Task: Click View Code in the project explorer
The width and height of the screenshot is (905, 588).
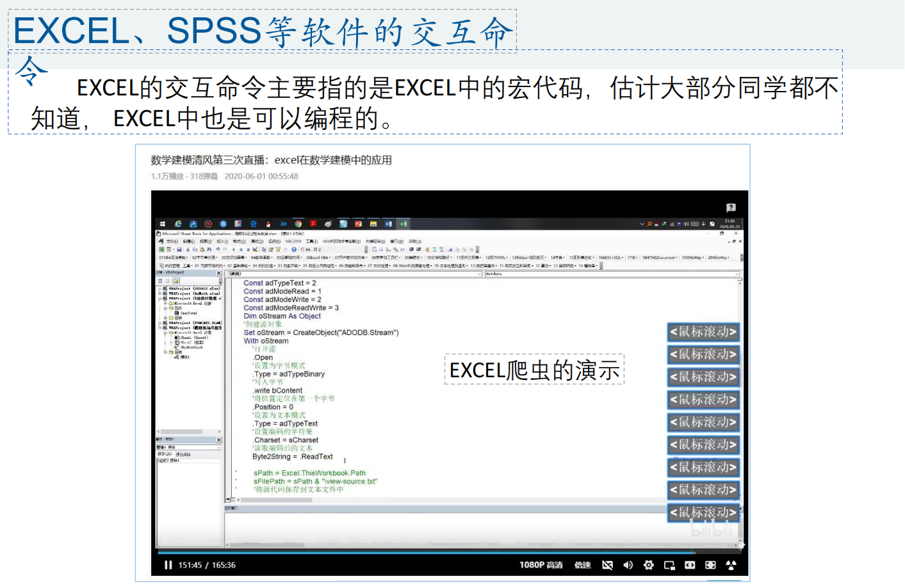Action: tap(160, 281)
